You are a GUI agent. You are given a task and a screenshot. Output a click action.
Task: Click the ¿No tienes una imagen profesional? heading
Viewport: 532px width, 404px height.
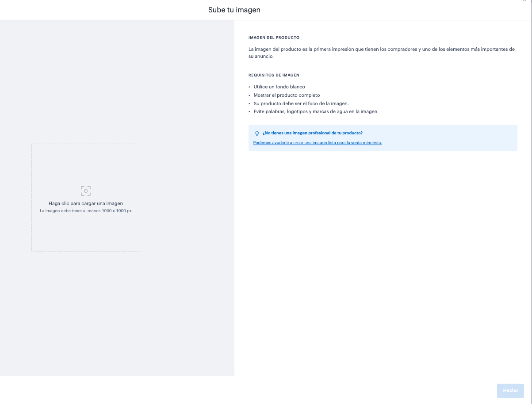(x=312, y=133)
